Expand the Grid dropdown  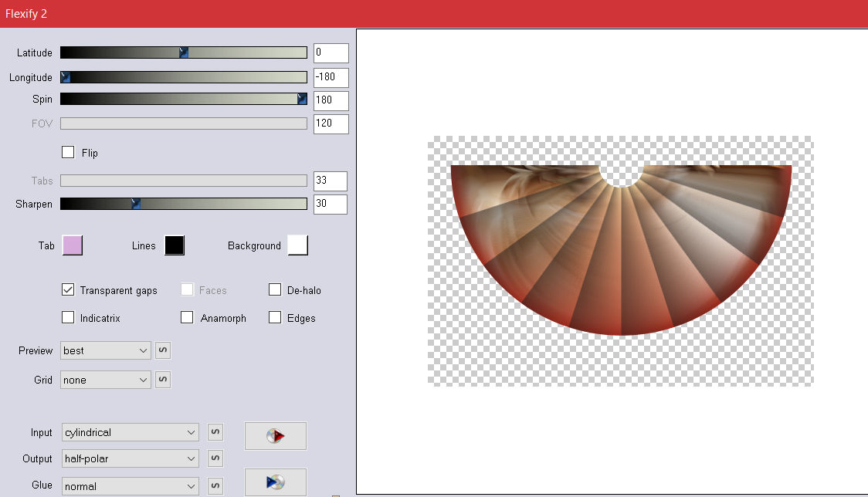pos(106,380)
